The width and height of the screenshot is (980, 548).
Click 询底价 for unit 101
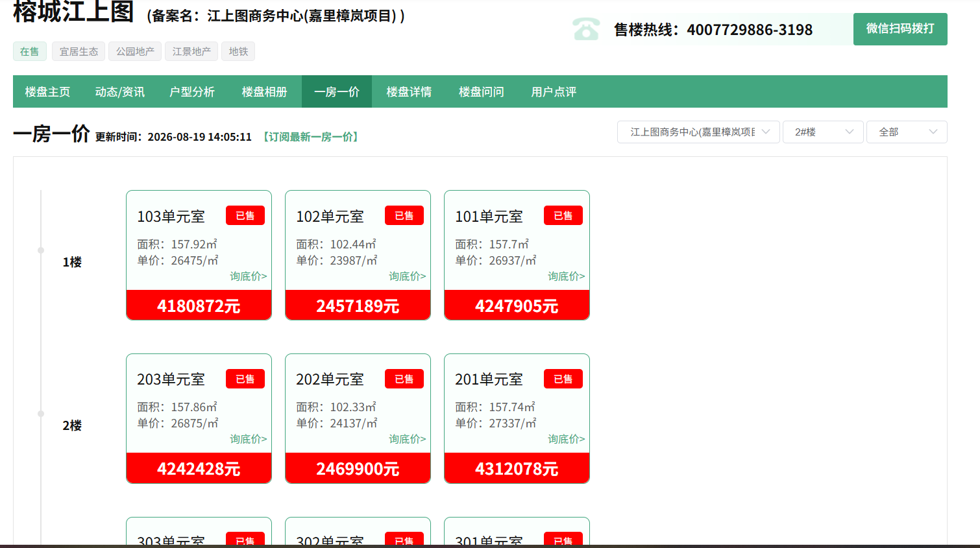click(567, 276)
